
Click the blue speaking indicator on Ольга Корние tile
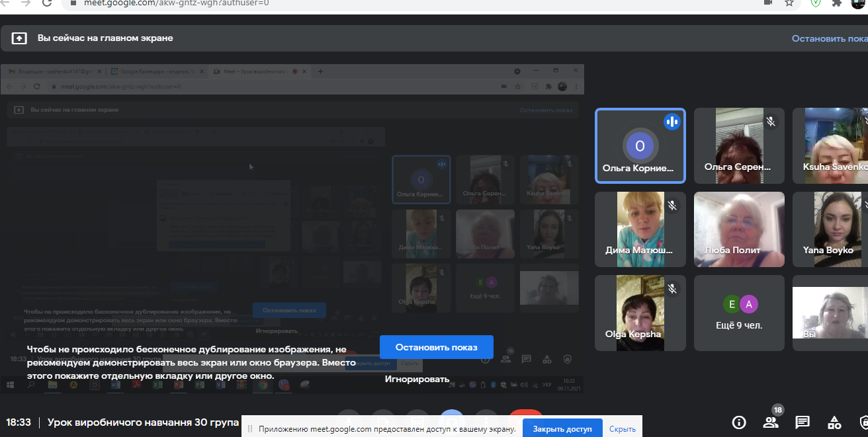pyautogui.click(x=672, y=122)
